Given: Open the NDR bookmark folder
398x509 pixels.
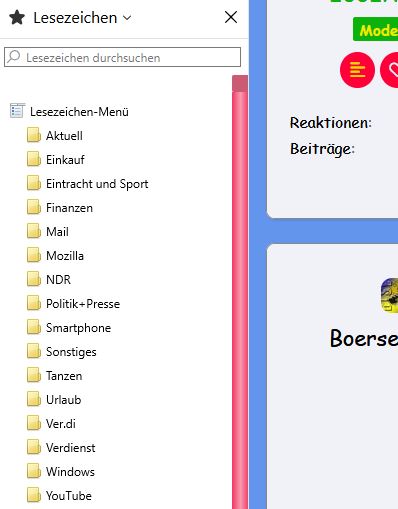Looking at the screenshot, I should (x=58, y=280).
